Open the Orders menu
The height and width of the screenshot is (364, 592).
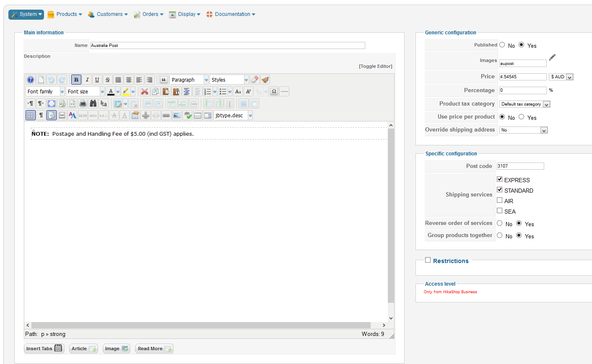coord(148,14)
